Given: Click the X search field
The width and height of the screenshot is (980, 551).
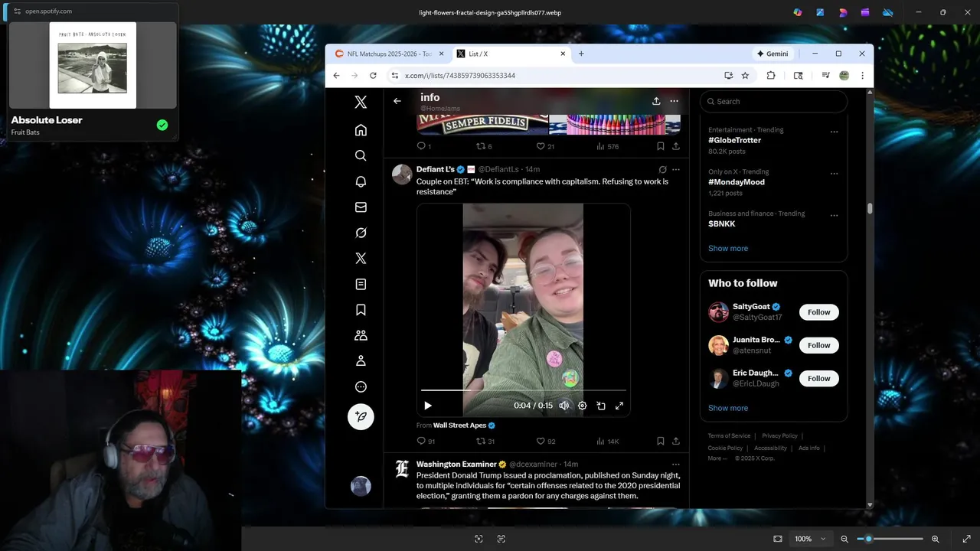Looking at the screenshot, I should [x=773, y=101].
